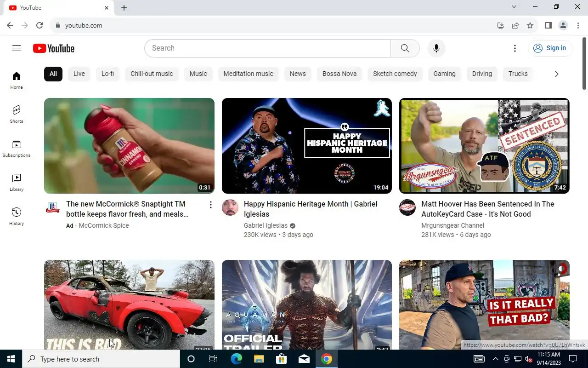The height and width of the screenshot is (368, 588).
Task: Select the Trucks category chip
Action: click(518, 74)
